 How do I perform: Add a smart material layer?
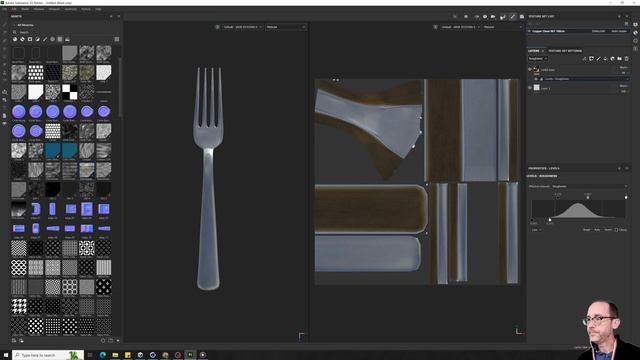612,59
